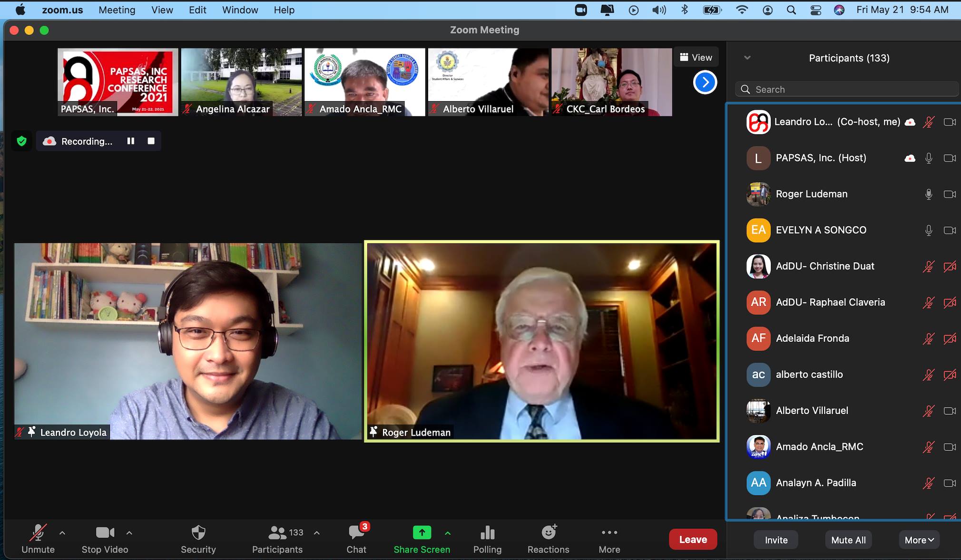The width and height of the screenshot is (961, 560).
Task: Open the Reactions emoji icon
Action: pyautogui.click(x=549, y=532)
